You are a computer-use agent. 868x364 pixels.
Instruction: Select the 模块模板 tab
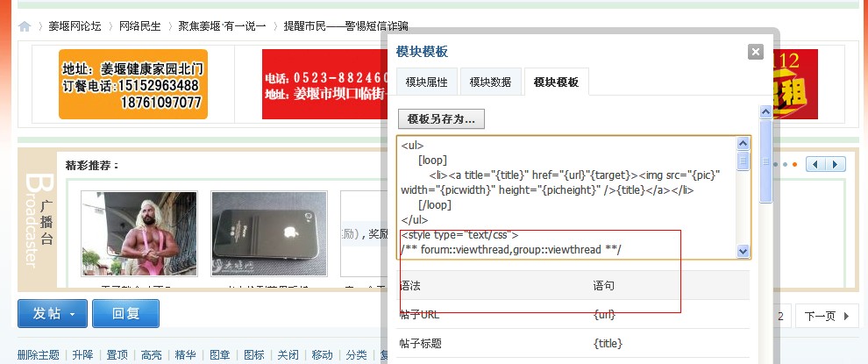[x=557, y=82]
